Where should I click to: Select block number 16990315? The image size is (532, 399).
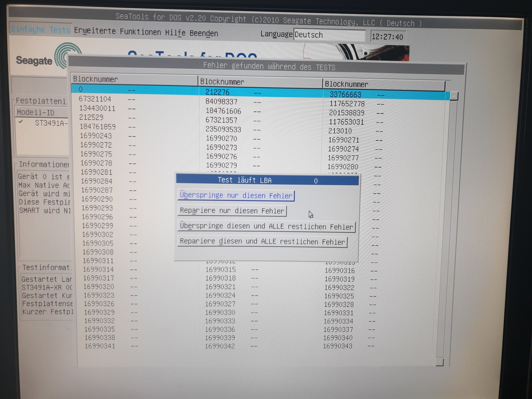221,270
